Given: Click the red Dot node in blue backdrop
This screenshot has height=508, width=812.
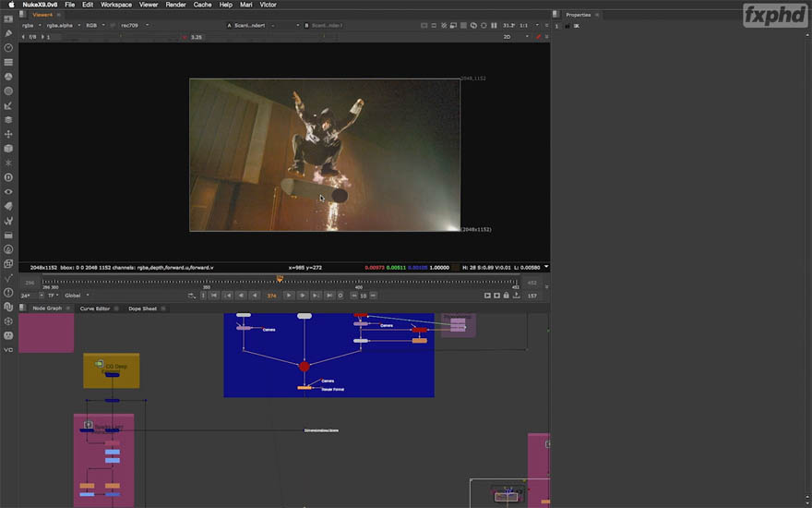Looking at the screenshot, I should point(304,367).
